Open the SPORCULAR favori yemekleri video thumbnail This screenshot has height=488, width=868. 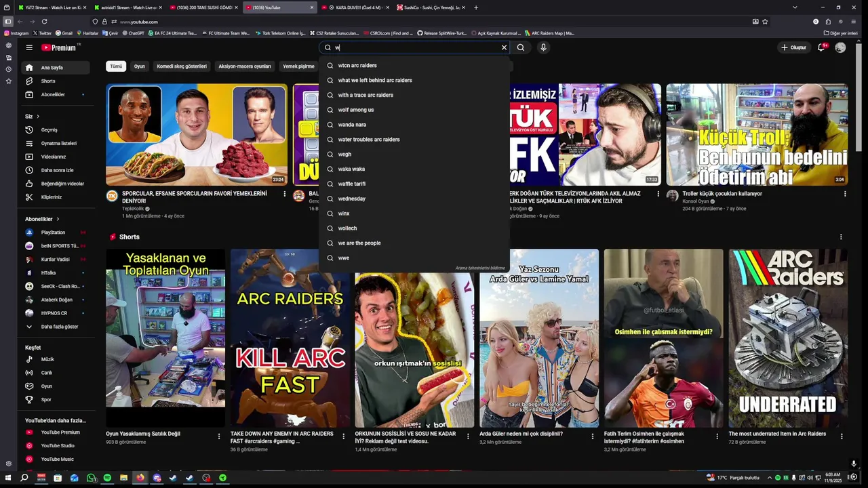click(197, 134)
